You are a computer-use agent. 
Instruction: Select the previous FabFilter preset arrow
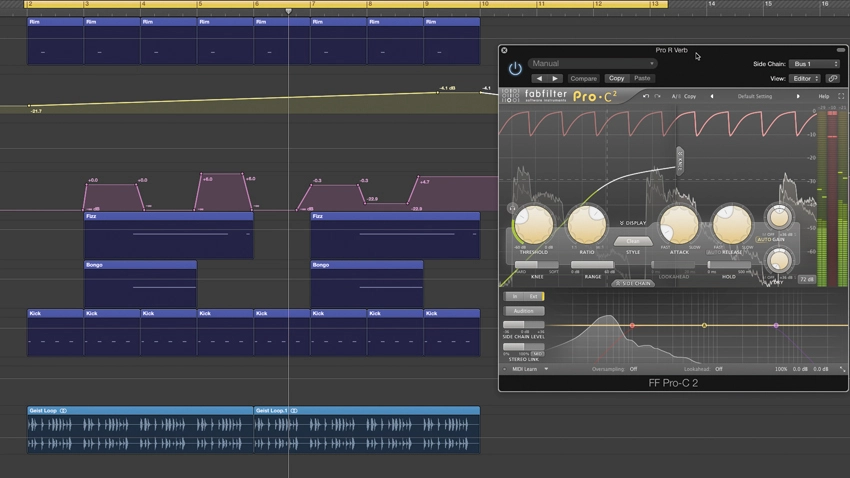[x=712, y=96]
